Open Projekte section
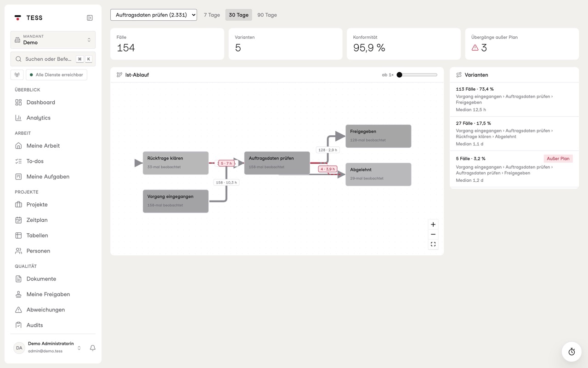This screenshot has width=588, height=368. coord(53,205)
